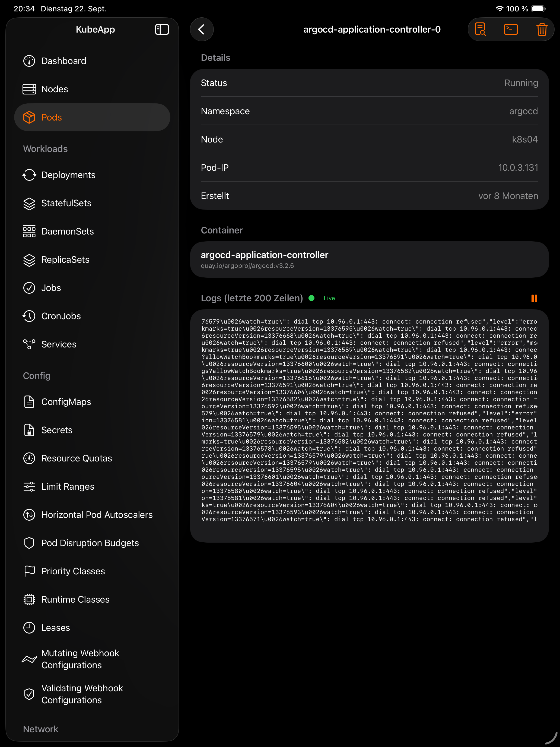
Task: Click the battery status icon
Action: pos(538,9)
